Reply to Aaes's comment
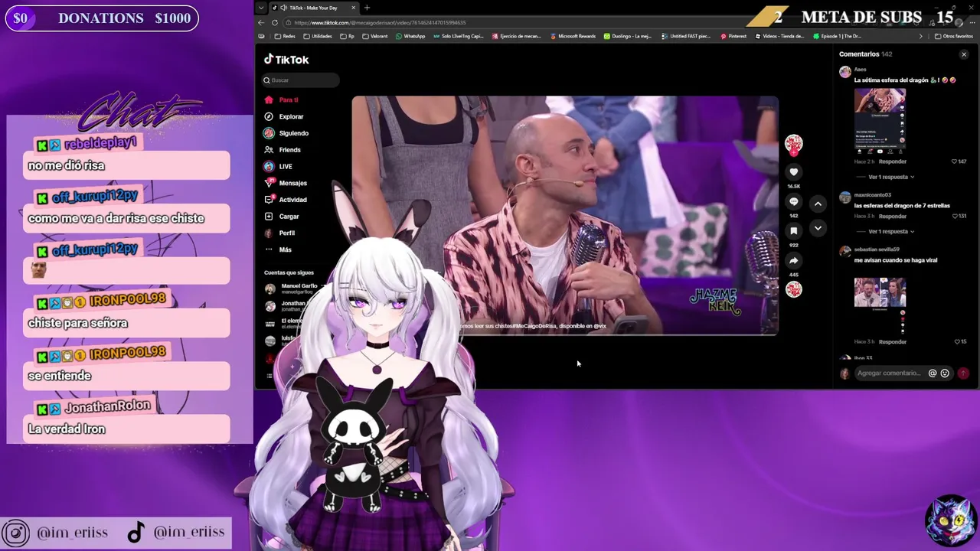This screenshot has height=551, width=980. [893, 161]
